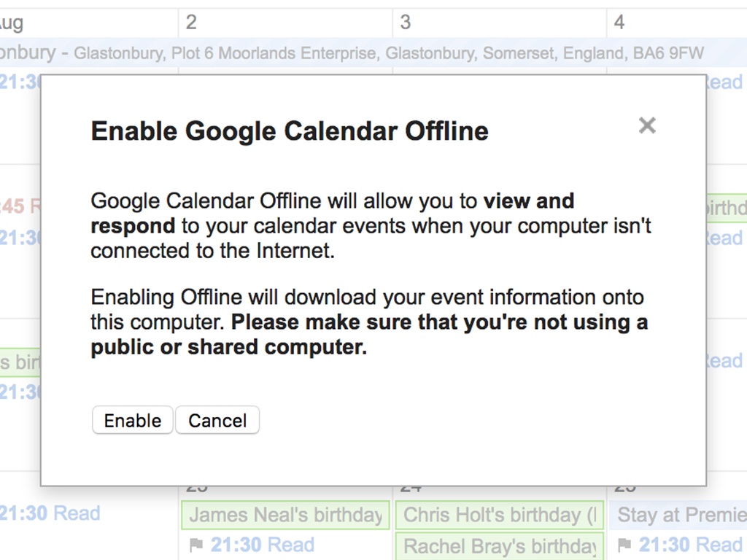Click day number 2 header
This screenshot has width=747, height=560.
click(191, 23)
